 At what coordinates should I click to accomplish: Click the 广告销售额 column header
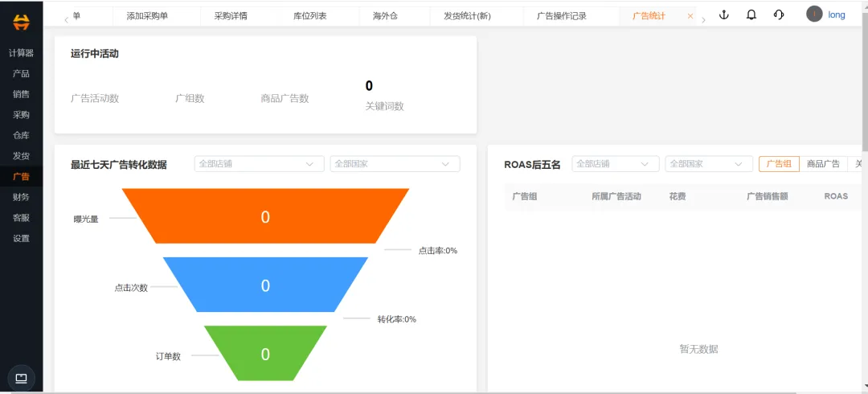tap(768, 196)
